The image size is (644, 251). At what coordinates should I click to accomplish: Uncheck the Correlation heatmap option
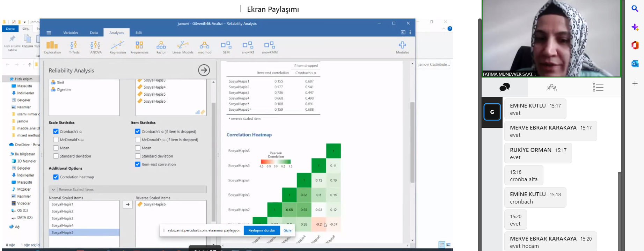pos(56,177)
